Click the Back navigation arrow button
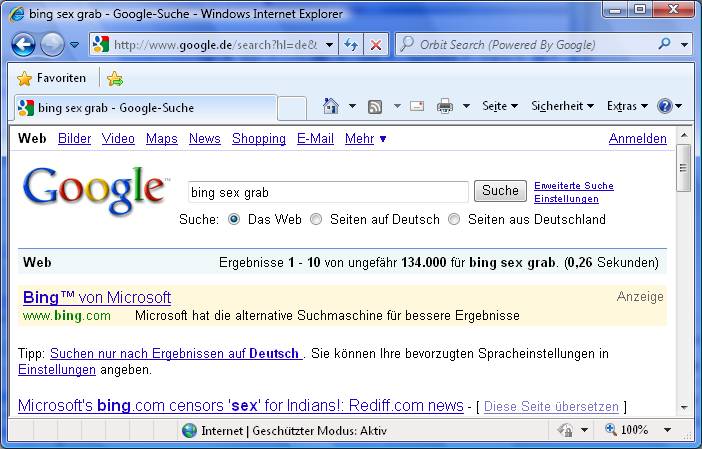 [23, 45]
